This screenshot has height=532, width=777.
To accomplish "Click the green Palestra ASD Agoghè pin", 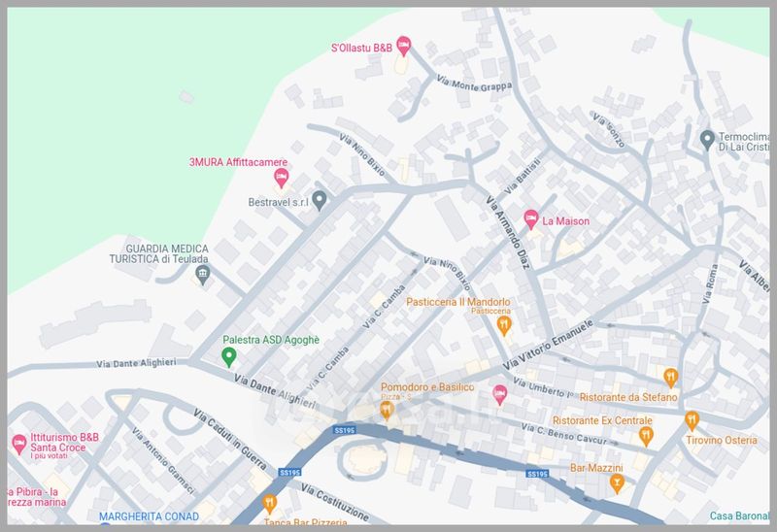I will pos(229,357).
